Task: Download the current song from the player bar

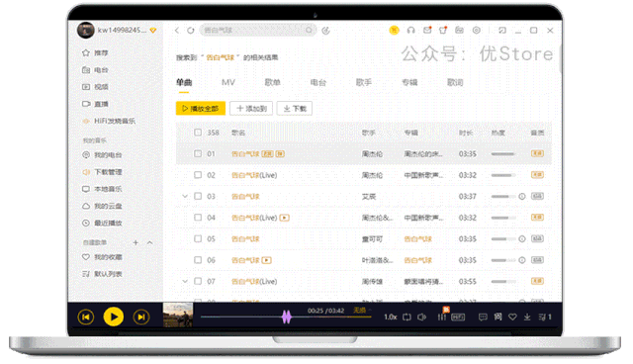Action: click(527, 318)
